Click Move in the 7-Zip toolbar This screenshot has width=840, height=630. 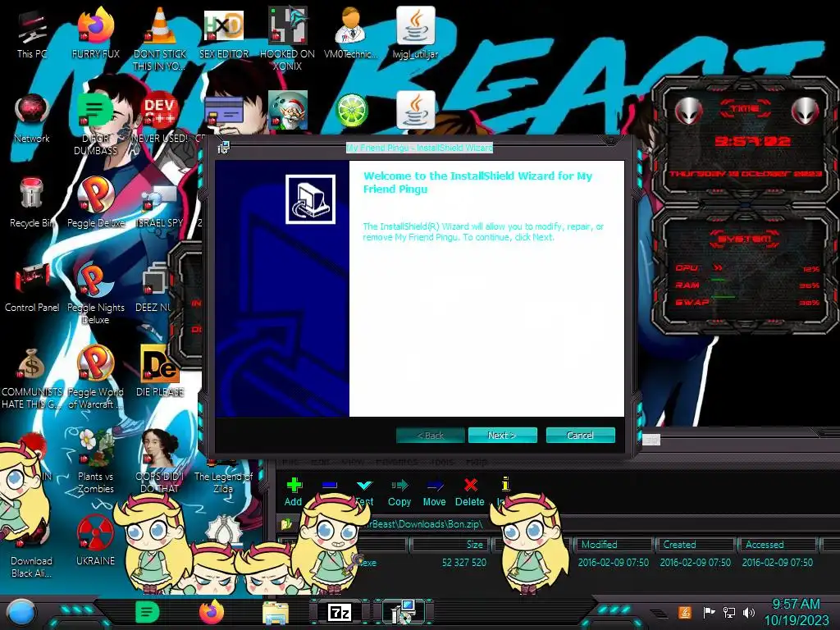(435, 492)
